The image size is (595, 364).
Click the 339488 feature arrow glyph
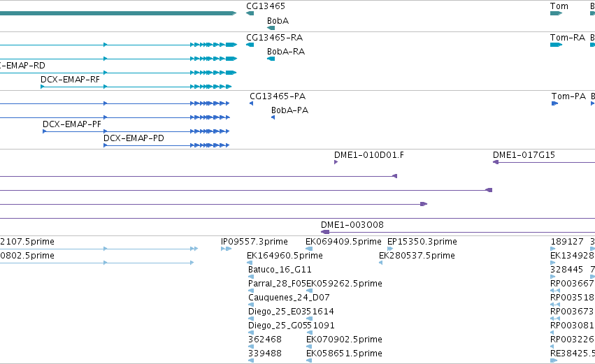click(250, 361)
